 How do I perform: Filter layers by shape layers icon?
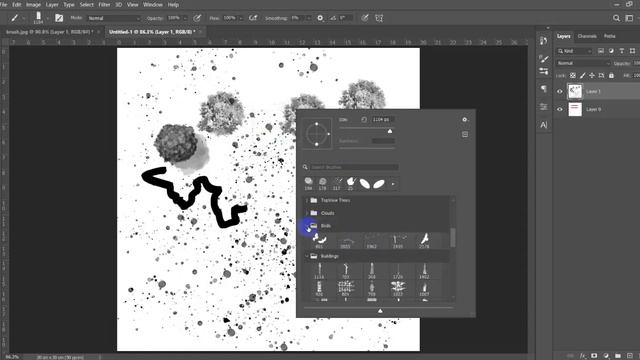(632, 51)
